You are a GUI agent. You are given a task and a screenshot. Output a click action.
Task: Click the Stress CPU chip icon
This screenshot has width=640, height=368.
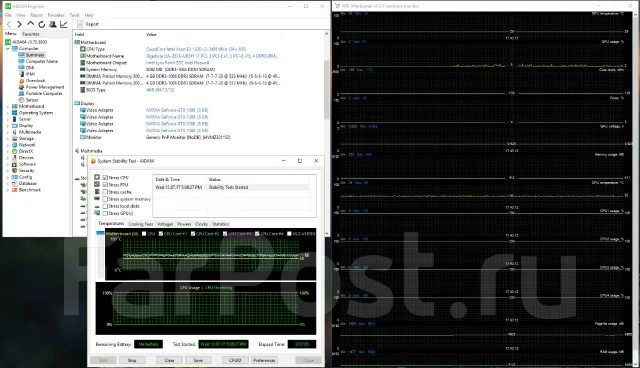97,177
